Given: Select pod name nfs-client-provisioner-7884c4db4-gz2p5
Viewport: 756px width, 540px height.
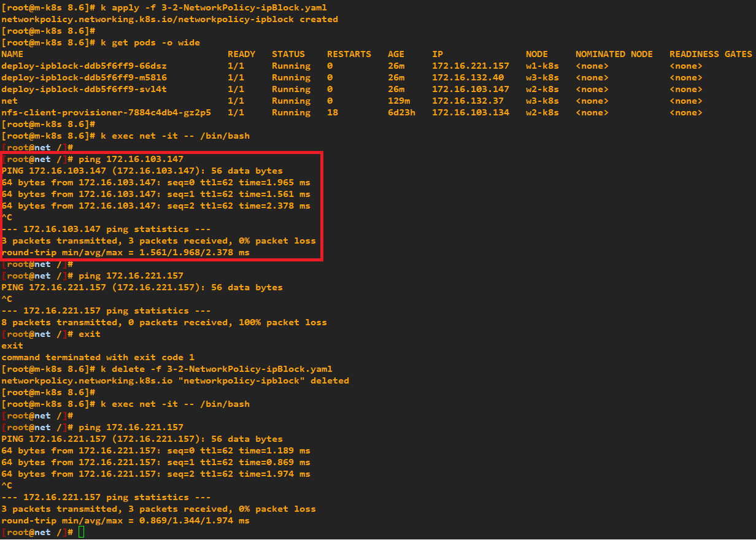Looking at the screenshot, I should tap(106, 112).
